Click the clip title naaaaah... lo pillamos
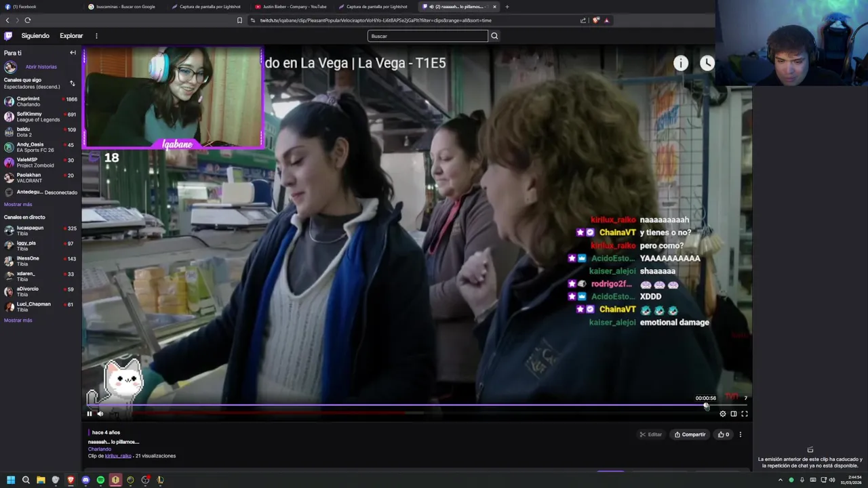868x488 pixels. pos(113,442)
